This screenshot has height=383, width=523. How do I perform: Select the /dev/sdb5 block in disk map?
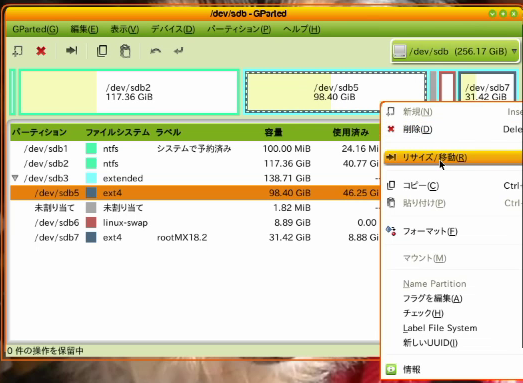336,92
